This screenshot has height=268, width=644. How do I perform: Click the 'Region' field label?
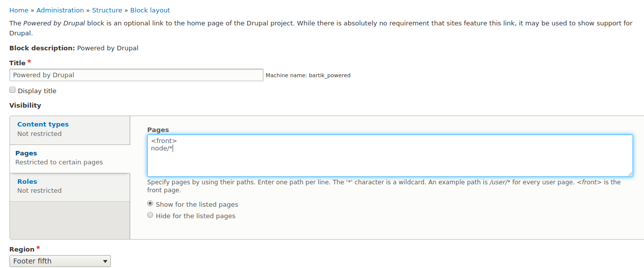(22, 250)
